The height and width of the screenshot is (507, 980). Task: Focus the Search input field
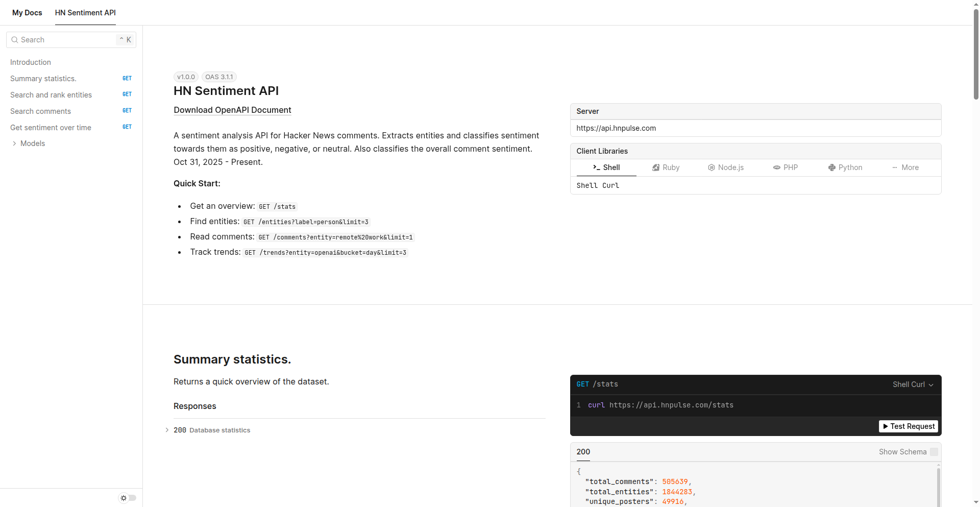click(x=66, y=40)
